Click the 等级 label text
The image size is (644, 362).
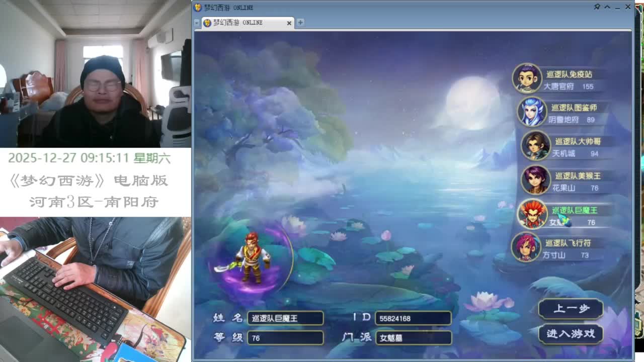228,337
